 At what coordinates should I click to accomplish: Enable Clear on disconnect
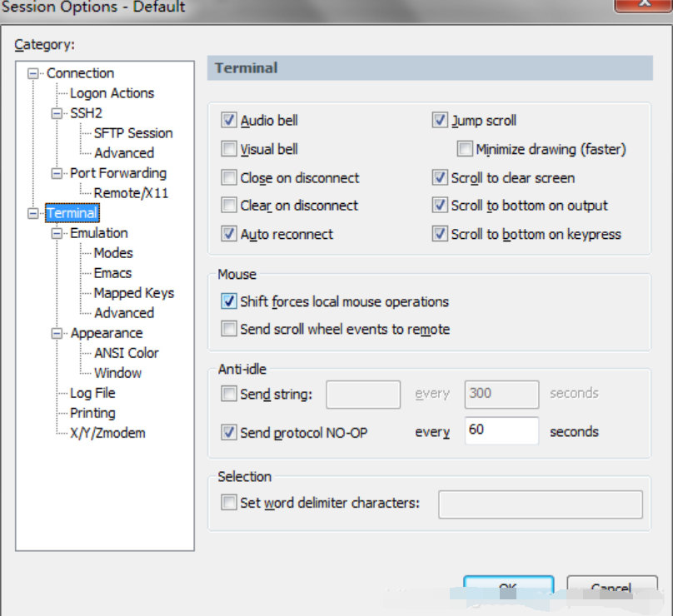click(229, 205)
